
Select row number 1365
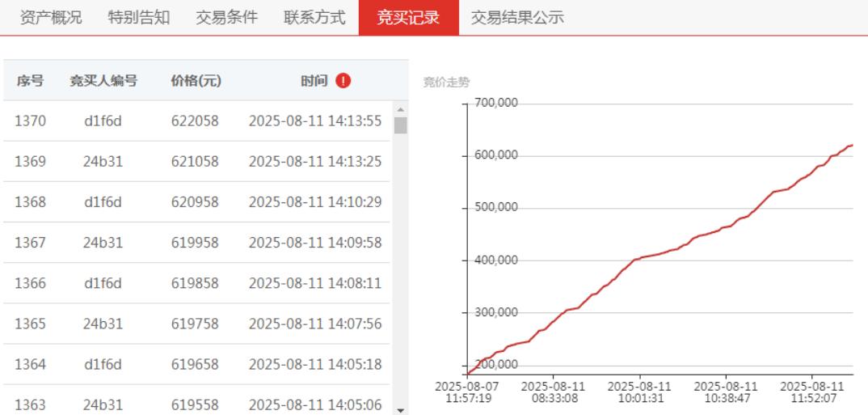(x=31, y=324)
